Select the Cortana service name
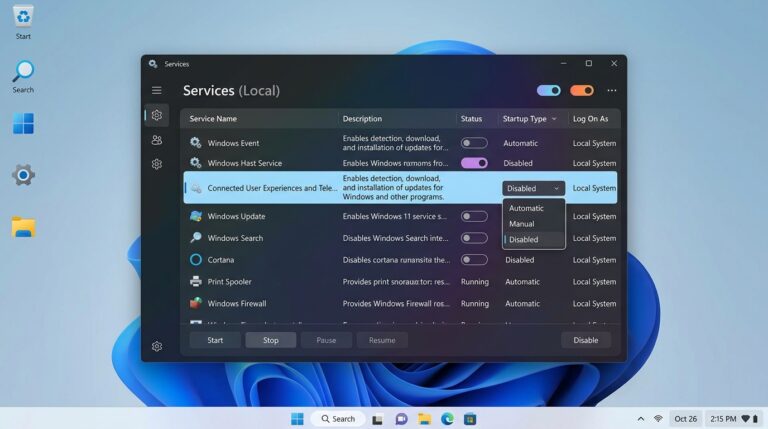The image size is (768, 429). click(x=220, y=260)
